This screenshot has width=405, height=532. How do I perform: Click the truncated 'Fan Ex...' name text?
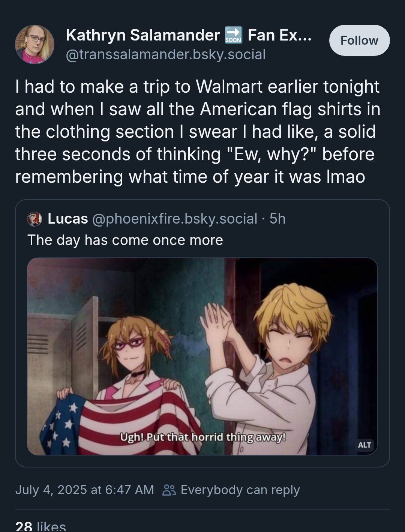click(279, 35)
